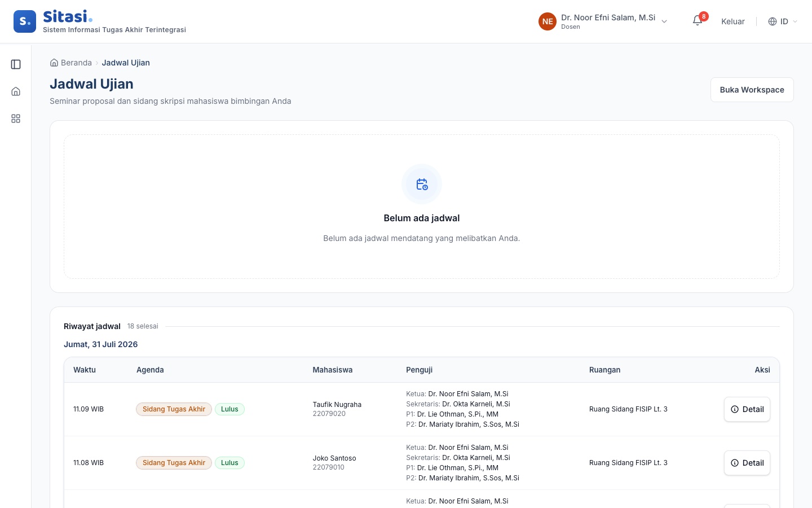Click Sidang Tugas Akhir badge for Joko Santoso
The image size is (812, 508).
click(174, 463)
